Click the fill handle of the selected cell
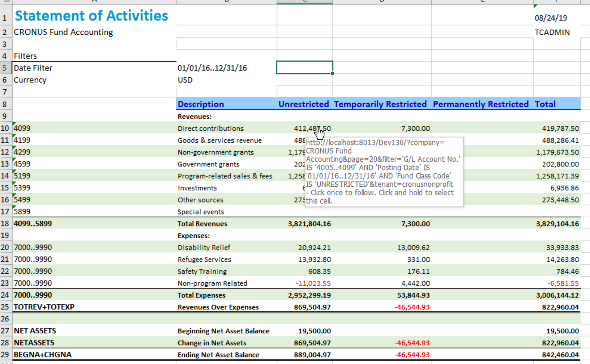590x364 pixels. (x=333, y=73)
